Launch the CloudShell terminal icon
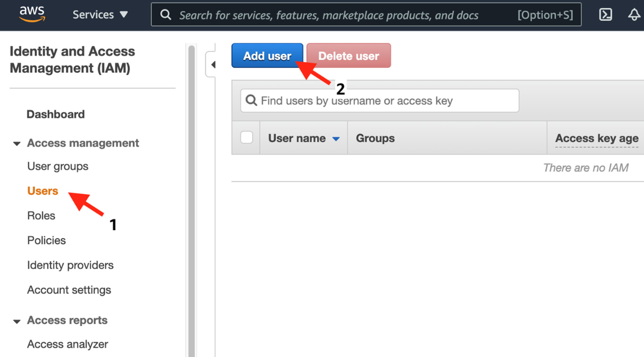Screen dimensions: 644x357 coord(606,15)
